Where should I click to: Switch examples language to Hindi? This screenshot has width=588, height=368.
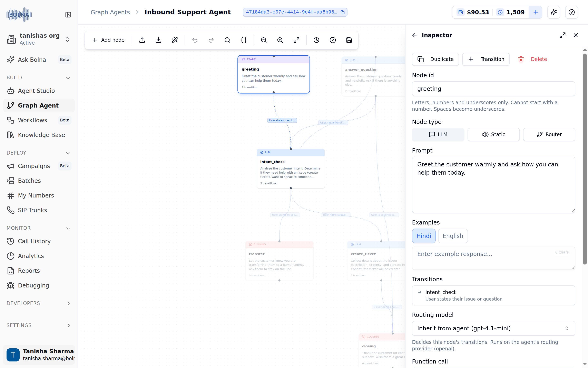[x=424, y=236]
